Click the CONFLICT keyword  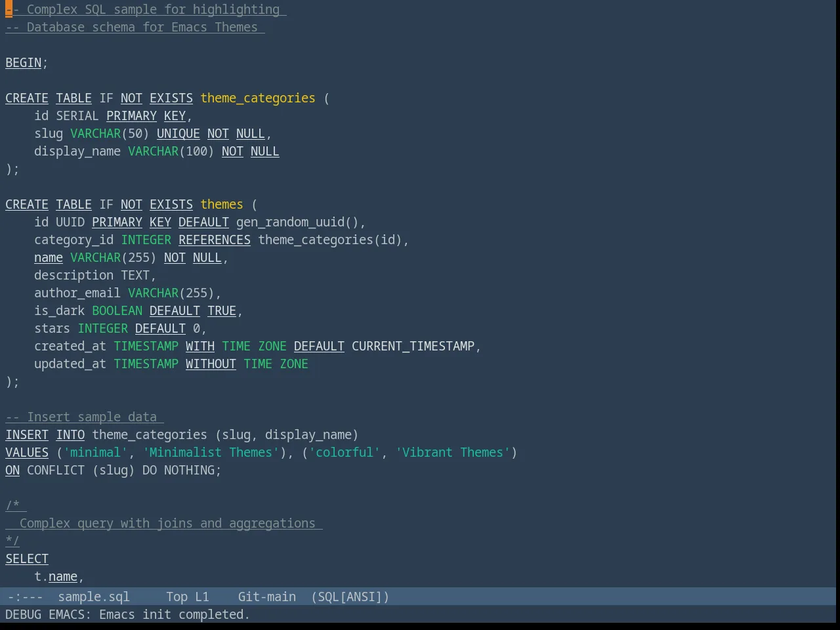(x=56, y=471)
